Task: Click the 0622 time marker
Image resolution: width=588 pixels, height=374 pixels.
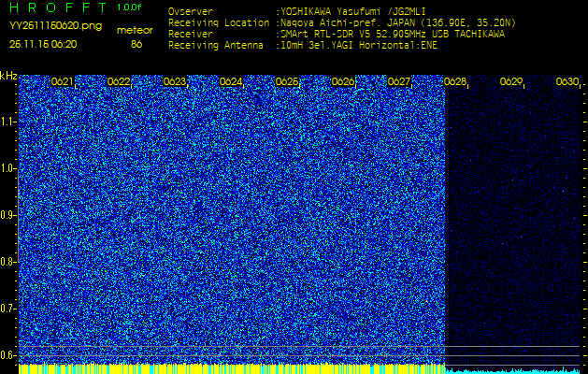Action: click(119, 81)
